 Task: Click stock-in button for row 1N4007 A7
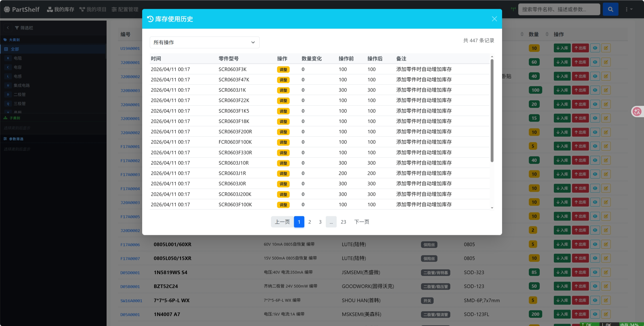point(562,314)
